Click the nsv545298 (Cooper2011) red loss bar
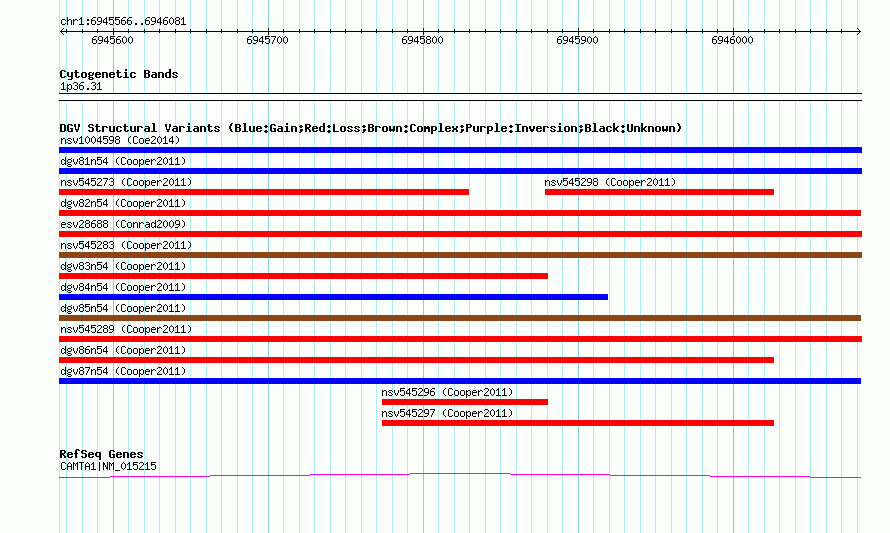This screenshot has height=533, width=890. click(x=660, y=192)
